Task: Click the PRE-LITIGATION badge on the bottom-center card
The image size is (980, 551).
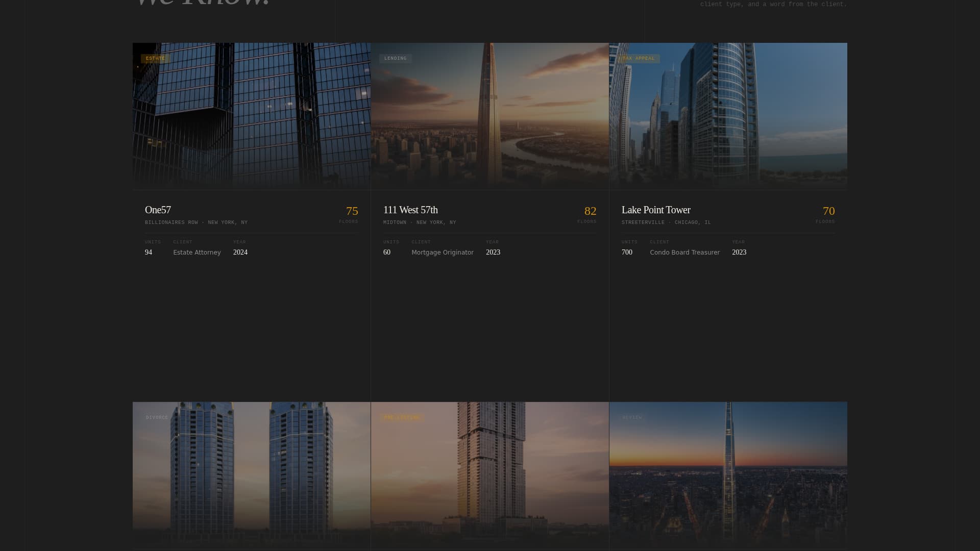Action: point(401,417)
